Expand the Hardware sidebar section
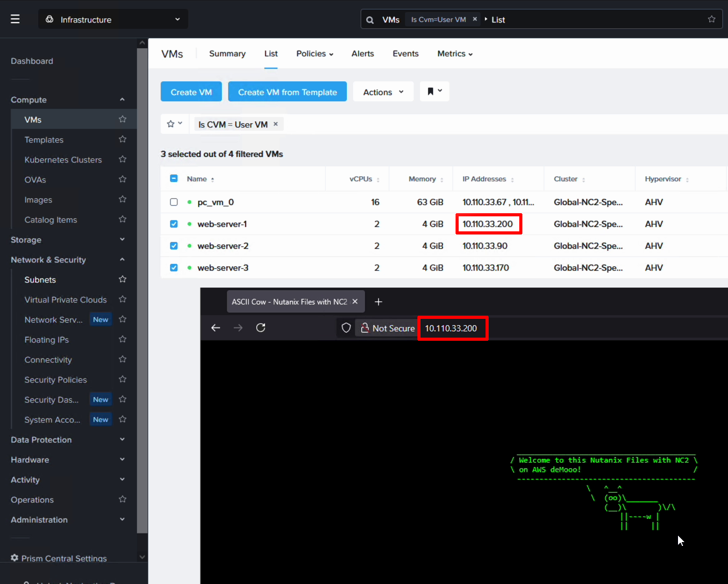The width and height of the screenshot is (728, 584). click(x=122, y=459)
